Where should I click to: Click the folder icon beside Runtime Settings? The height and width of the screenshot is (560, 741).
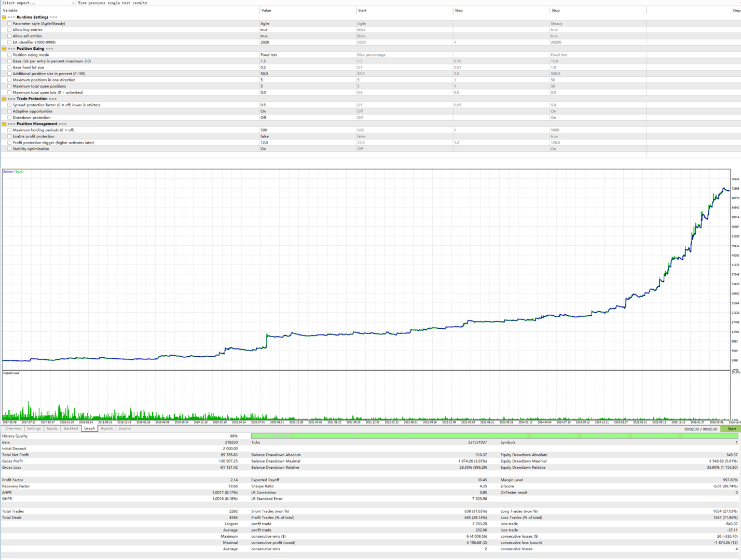[4, 17]
